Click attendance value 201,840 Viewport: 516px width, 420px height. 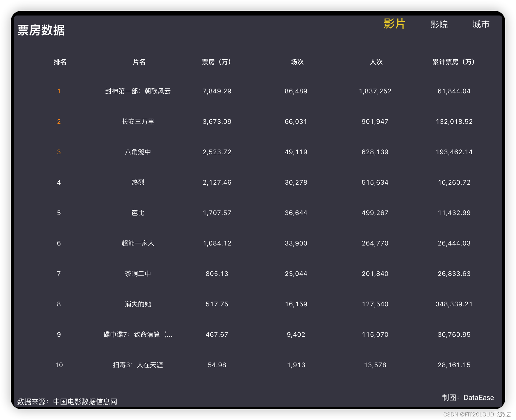pyautogui.click(x=375, y=274)
